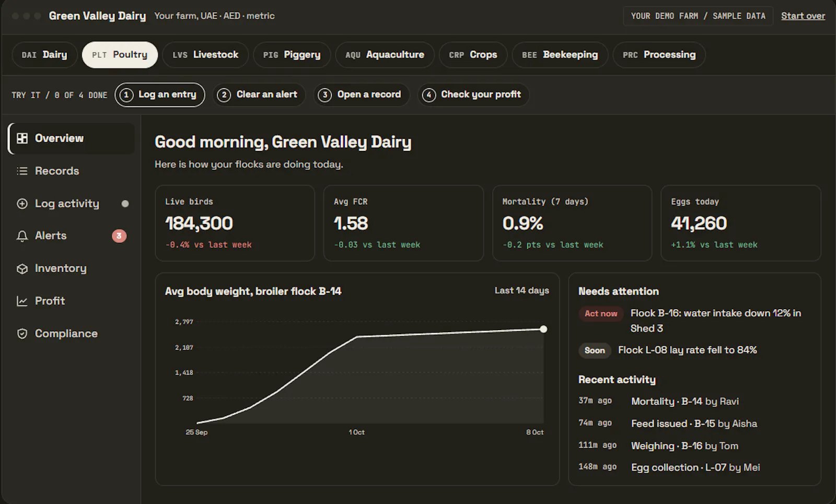Switch to the Aquaculture tab
The image size is (836, 504).
(x=385, y=55)
